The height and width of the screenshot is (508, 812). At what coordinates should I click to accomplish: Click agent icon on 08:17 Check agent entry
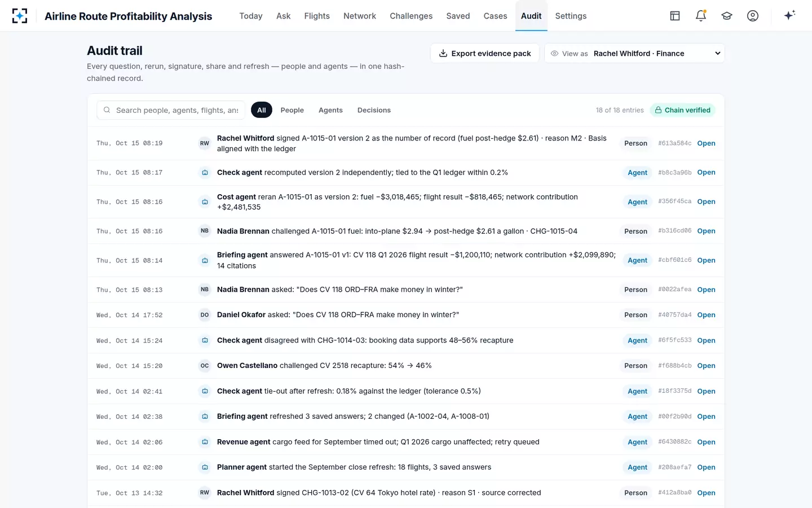click(205, 173)
